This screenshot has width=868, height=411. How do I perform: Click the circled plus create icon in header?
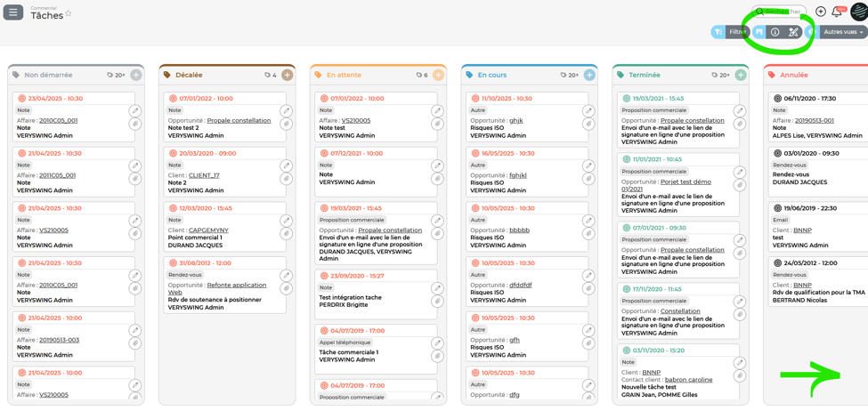click(x=821, y=12)
